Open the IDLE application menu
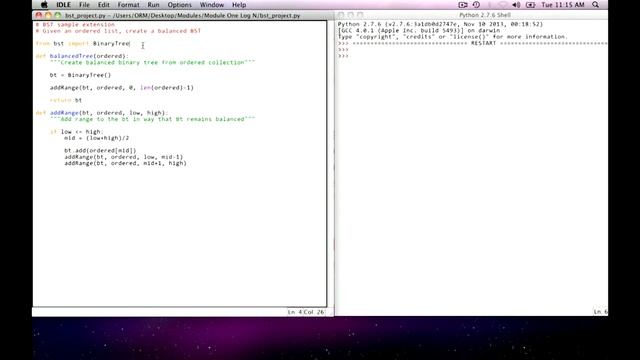This screenshot has width=640, height=360. point(63,5)
